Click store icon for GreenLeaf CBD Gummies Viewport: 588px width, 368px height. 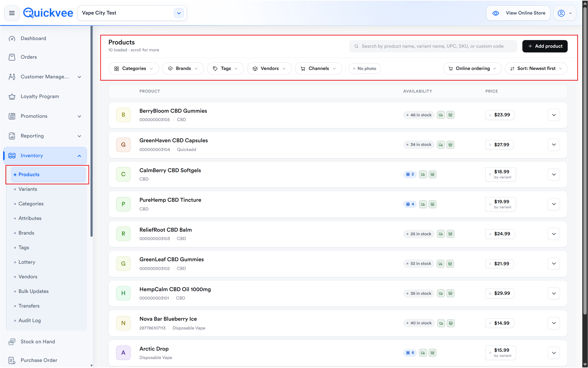click(450, 264)
